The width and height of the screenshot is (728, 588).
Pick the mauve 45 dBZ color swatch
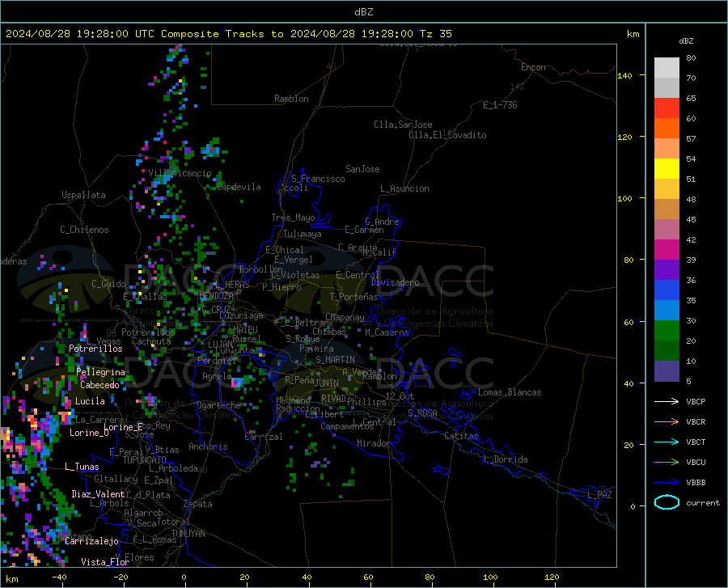point(667,230)
